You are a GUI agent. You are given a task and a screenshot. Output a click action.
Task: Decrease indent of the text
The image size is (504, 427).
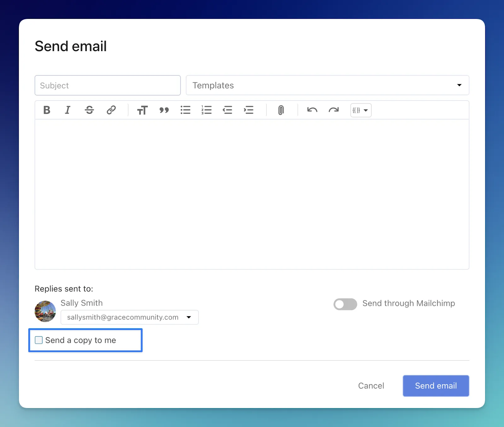coord(227,110)
